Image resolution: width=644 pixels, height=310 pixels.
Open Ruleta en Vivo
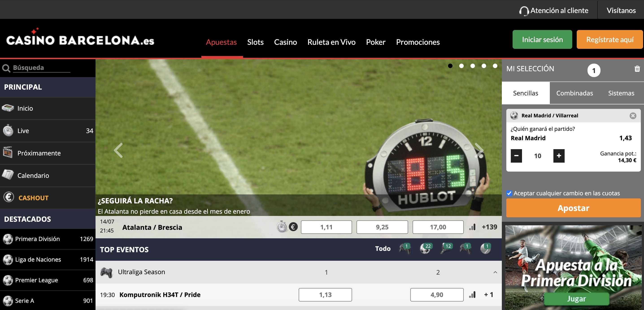(331, 42)
